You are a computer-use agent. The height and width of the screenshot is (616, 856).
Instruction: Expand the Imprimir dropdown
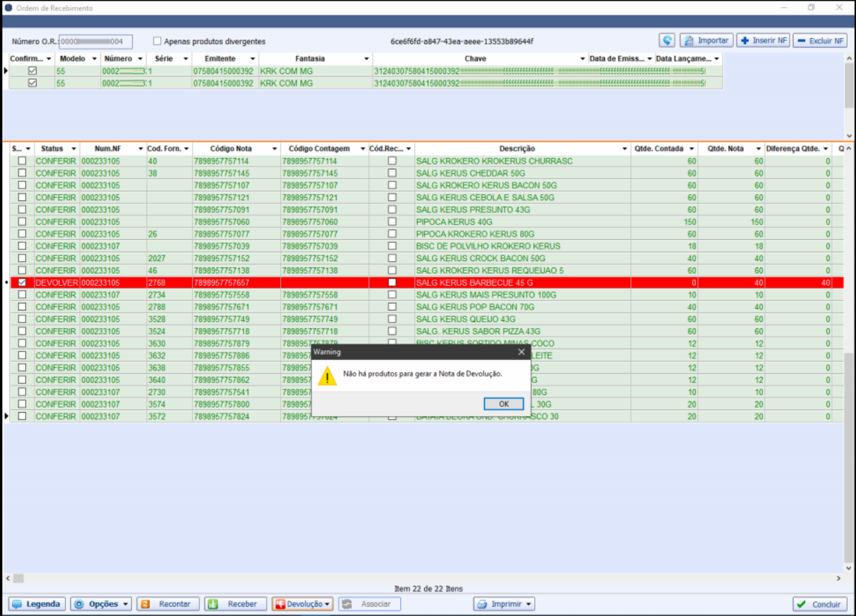504,604
